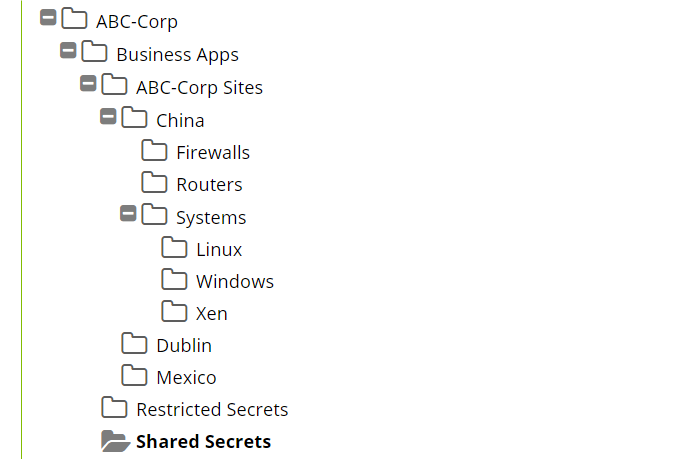The width and height of the screenshot is (696, 459).
Task: Collapse the ABC-Corp Sites node
Action: tap(88, 83)
